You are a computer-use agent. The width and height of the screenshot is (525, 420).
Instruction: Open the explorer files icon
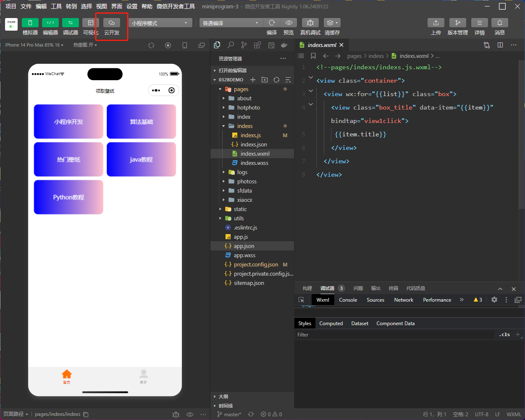(x=217, y=45)
